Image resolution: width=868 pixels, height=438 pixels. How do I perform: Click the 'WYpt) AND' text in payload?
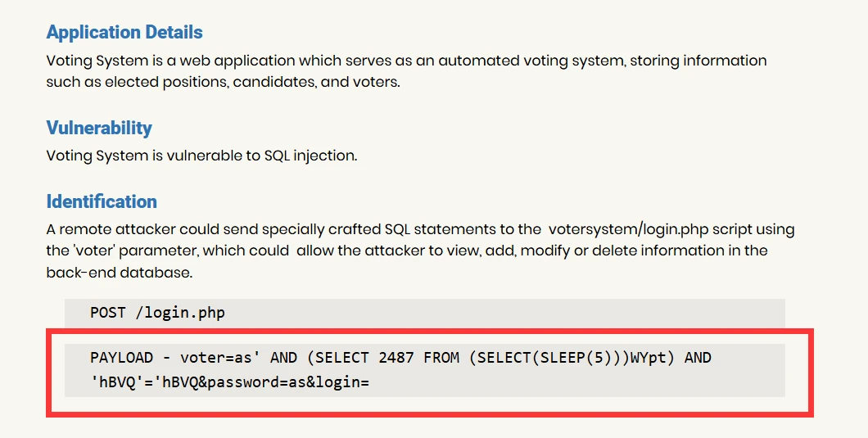coord(671,358)
